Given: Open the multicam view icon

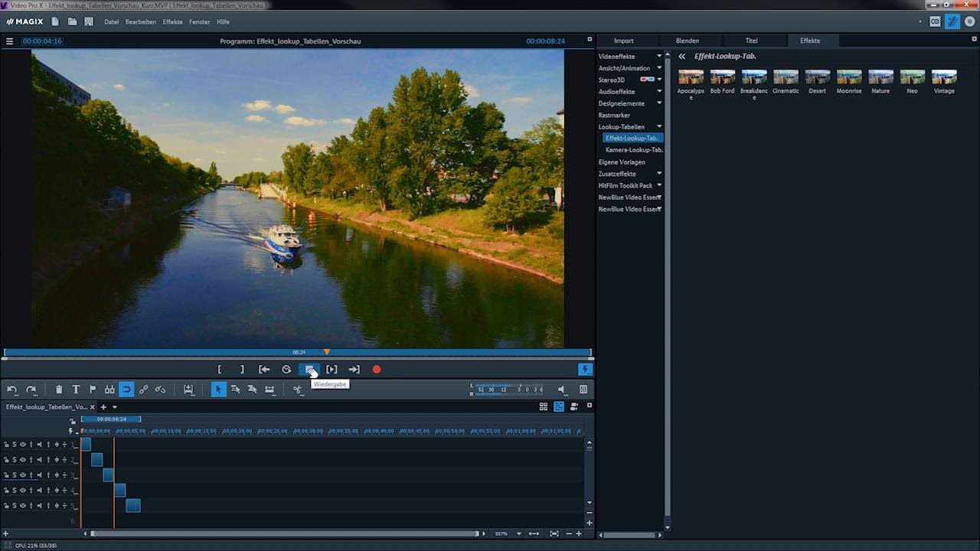Looking at the screenshot, I should click(x=574, y=407).
